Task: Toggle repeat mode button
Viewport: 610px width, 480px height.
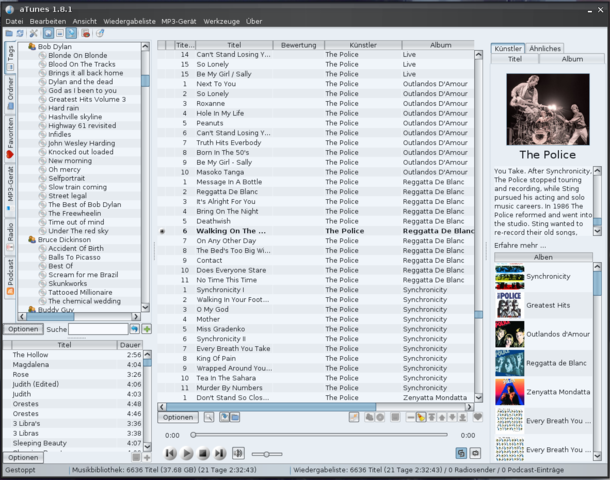Action: pos(475,453)
